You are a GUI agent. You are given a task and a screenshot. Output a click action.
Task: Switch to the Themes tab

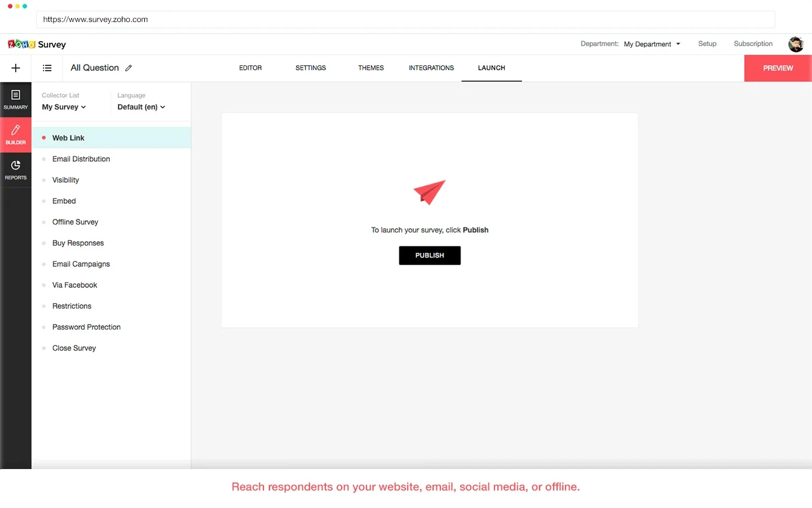click(370, 68)
